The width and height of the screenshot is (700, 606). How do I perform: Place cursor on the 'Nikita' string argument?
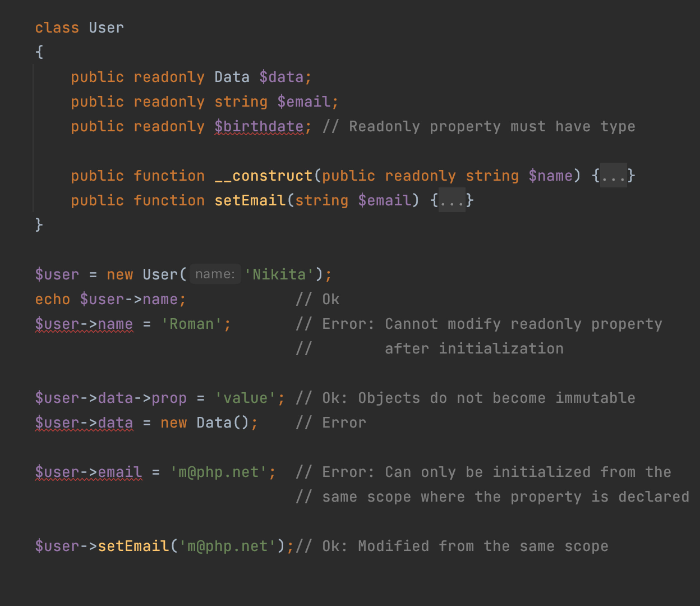(279, 274)
